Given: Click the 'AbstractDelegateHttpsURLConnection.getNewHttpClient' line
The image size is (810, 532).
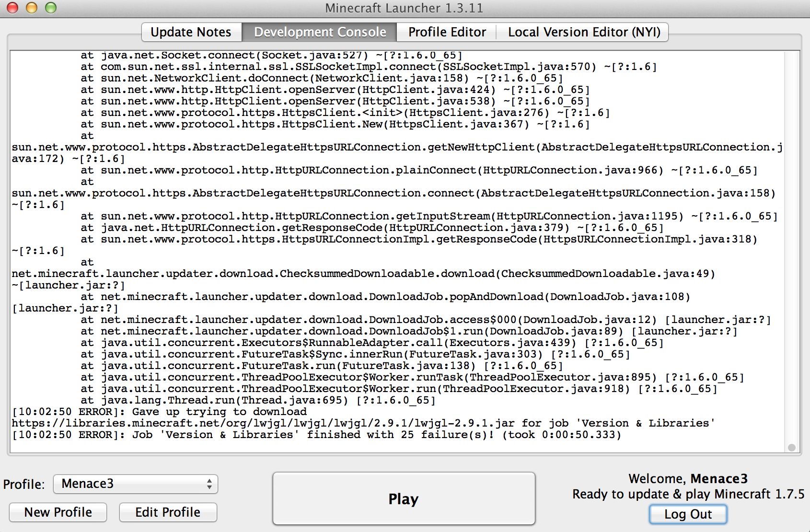Looking at the screenshot, I should (397, 147).
